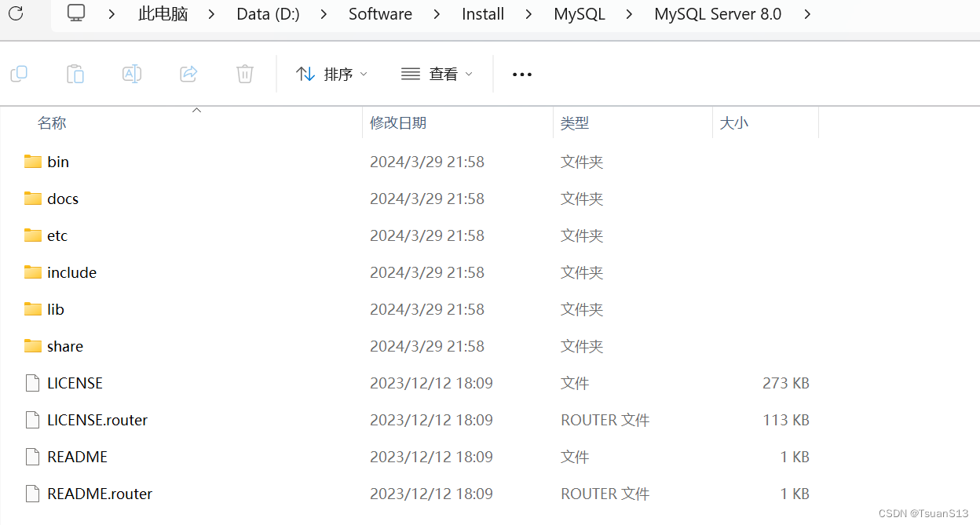Image resolution: width=980 pixels, height=525 pixels.
Task: Select the lib folder name
Action: pyautogui.click(x=55, y=309)
